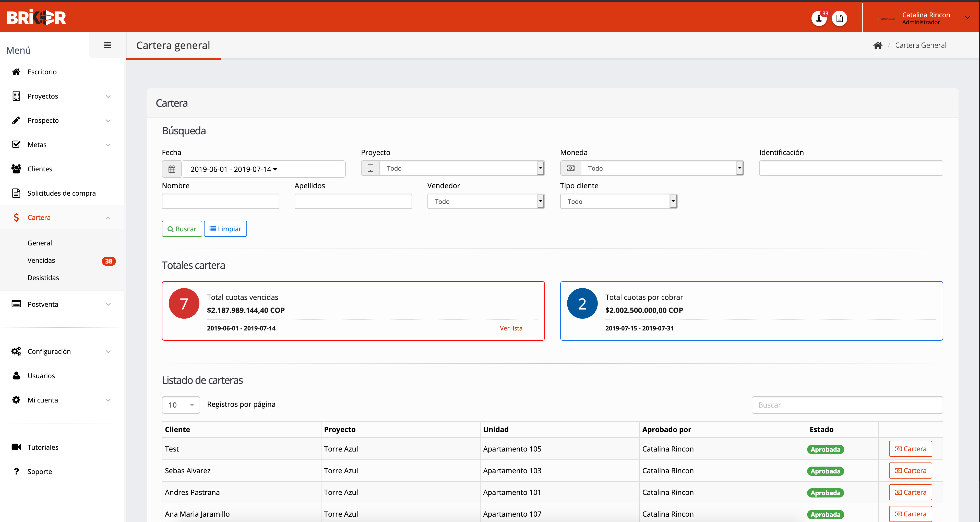Click the Metas checkmark icon
Image resolution: width=980 pixels, height=522 pixels.
[16, 145]
